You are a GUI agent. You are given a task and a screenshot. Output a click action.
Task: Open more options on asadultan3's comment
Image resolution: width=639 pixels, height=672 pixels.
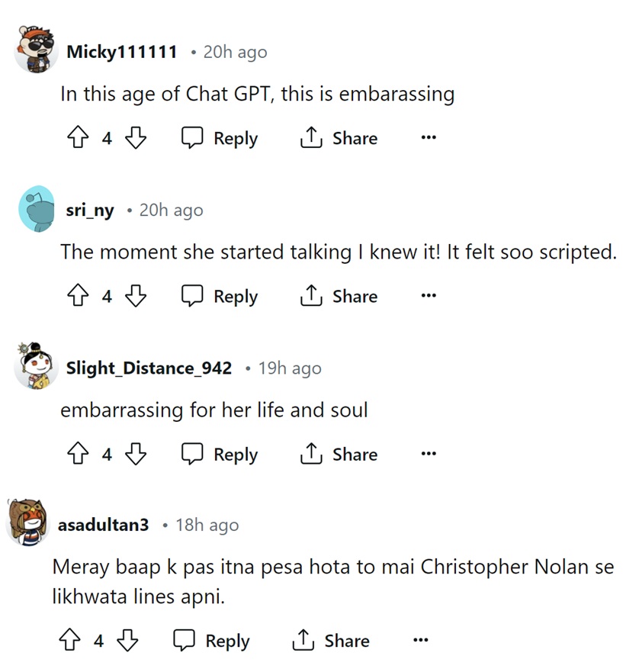click(x=420, y=641)
